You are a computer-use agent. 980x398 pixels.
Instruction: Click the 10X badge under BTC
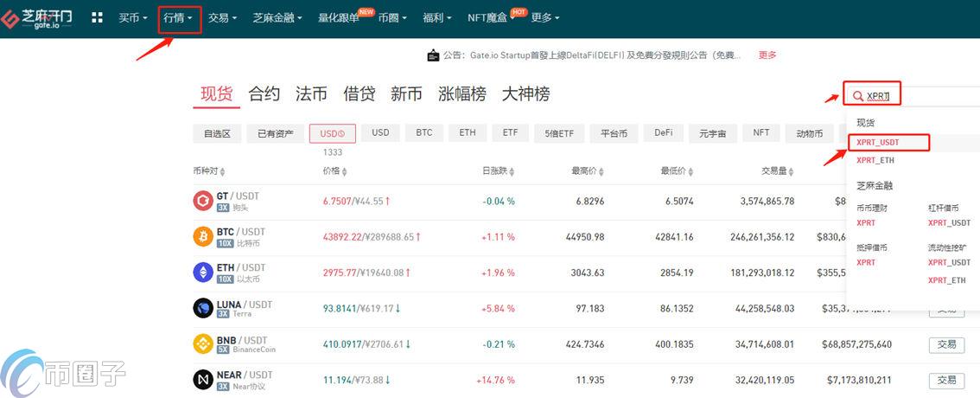tap(225, 243)
